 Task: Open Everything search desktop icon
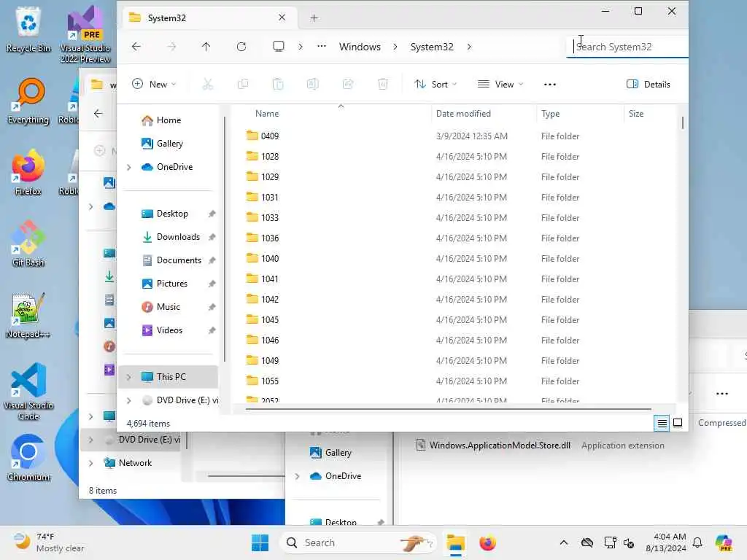pos(28,101)
